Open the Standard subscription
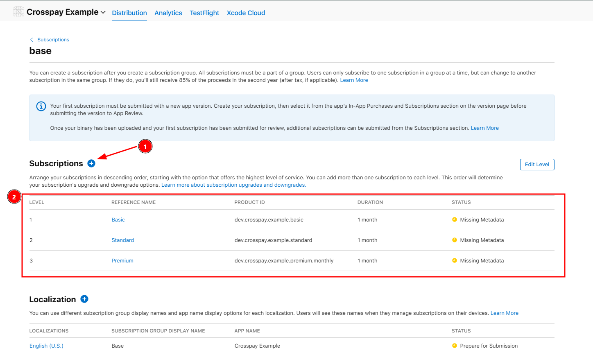This screenshot has height=364, width=593. pos(123,240)
